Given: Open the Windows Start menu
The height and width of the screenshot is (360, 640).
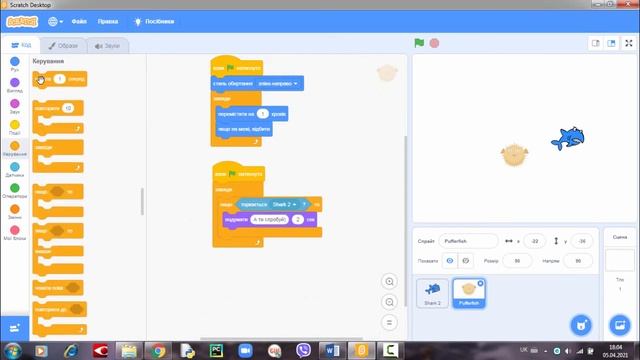Looking at the screenshot, I should click(x=12, y=351).
